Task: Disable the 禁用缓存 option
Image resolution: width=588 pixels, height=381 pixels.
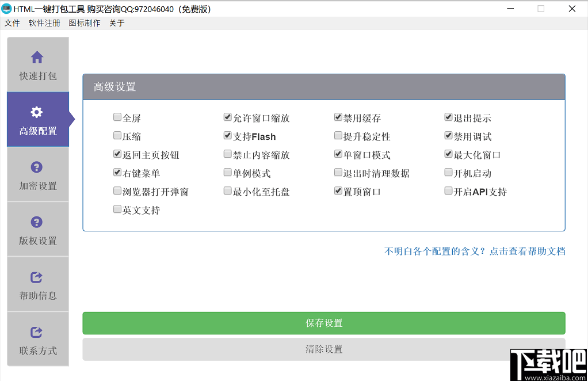Action: (338, 117)
